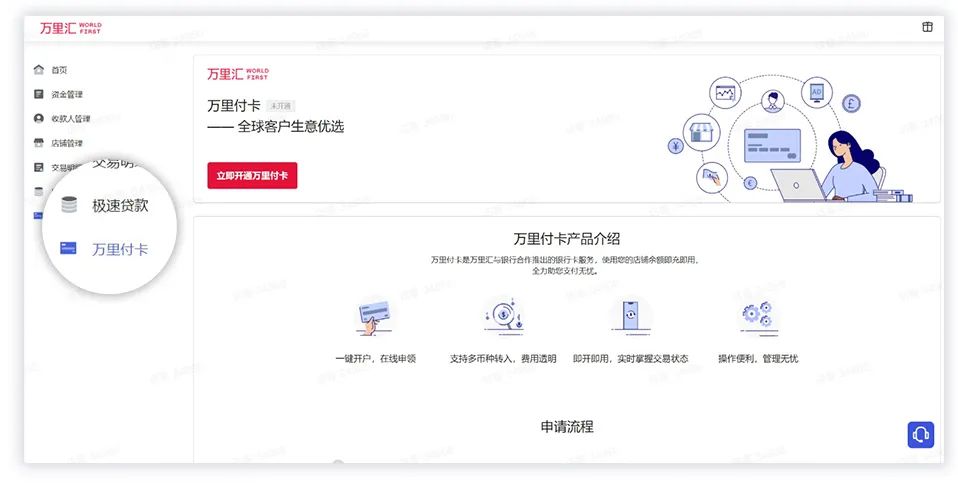The image size is (958, 497).
Task: Click the storefront circle in banner illustration
Action: tap(701, 133)
